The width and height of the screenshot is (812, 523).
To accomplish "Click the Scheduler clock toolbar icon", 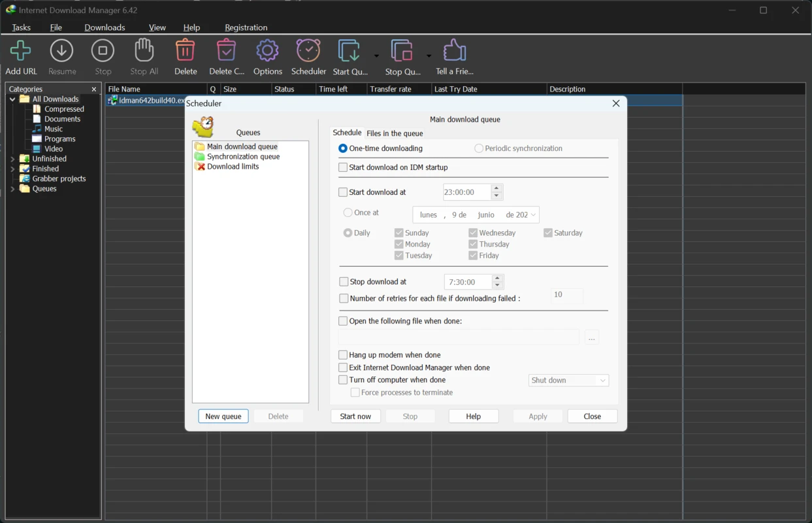I will tap(308, 50).
